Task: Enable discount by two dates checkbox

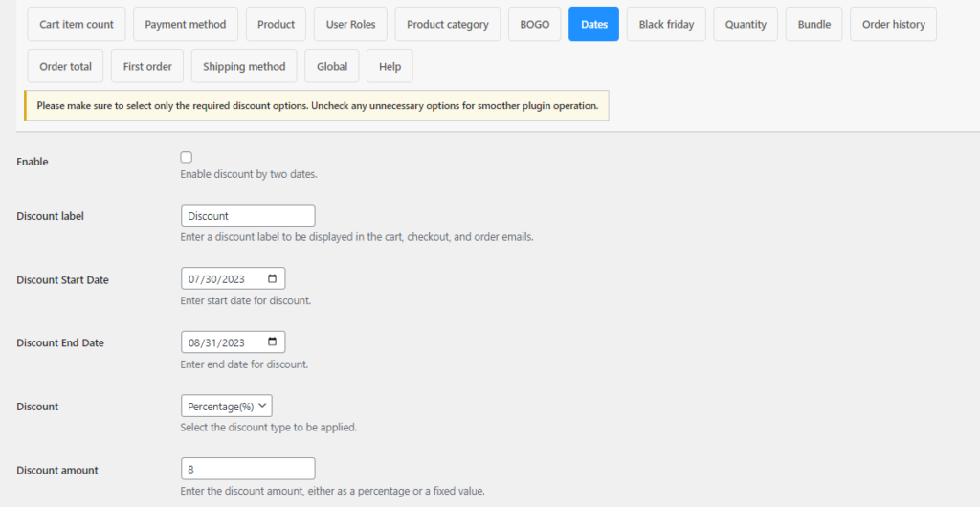Action: click(x=187, y=157)
